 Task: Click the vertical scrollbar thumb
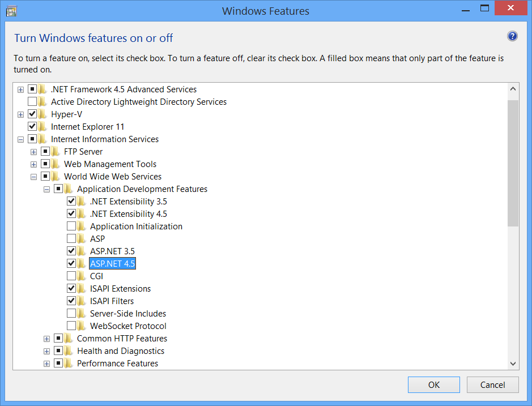click(x=513, y=163)
